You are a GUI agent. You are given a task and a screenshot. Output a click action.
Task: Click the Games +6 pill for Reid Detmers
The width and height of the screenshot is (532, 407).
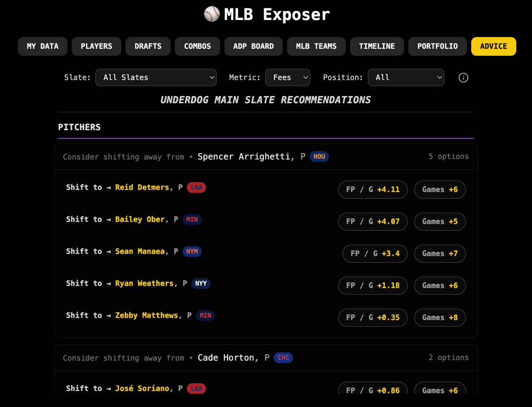click(440, 190)
